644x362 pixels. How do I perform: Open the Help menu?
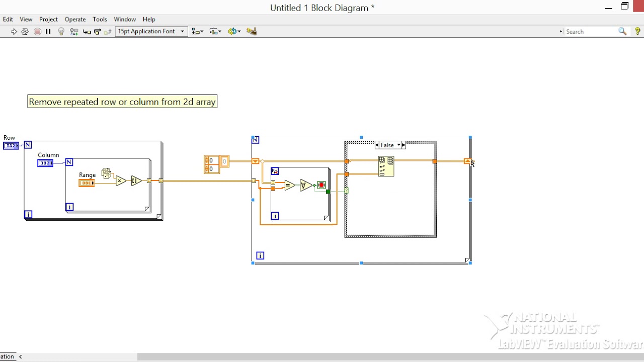pos(149,19)
